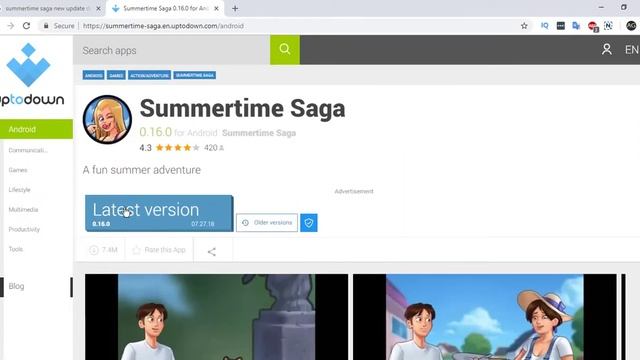Reload the page
The image size is (640, 360).
click(x=27, y=26)
